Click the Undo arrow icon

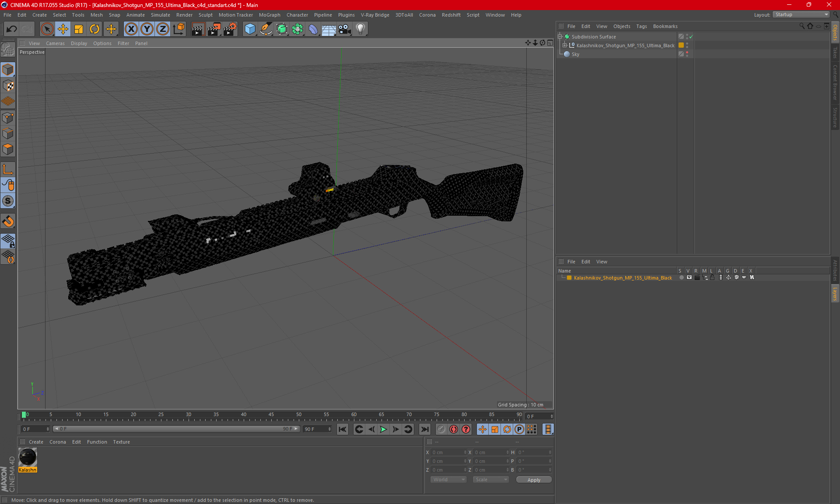11,29
